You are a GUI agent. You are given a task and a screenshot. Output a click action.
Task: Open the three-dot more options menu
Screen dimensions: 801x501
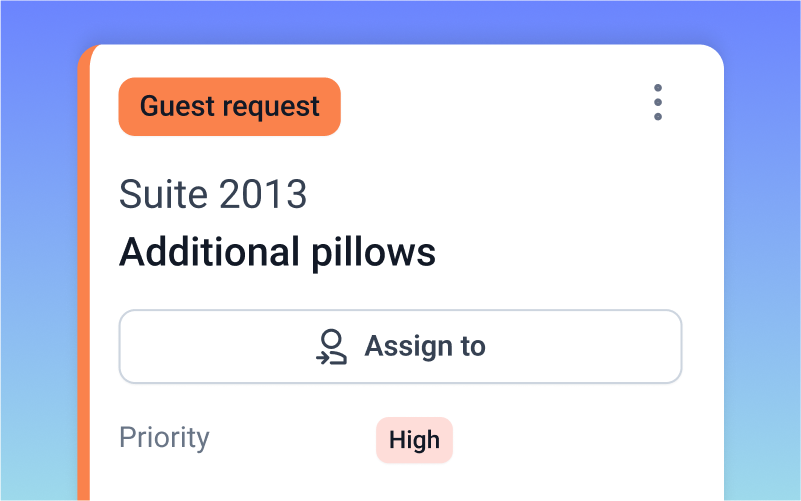click(x=657, y=103)
